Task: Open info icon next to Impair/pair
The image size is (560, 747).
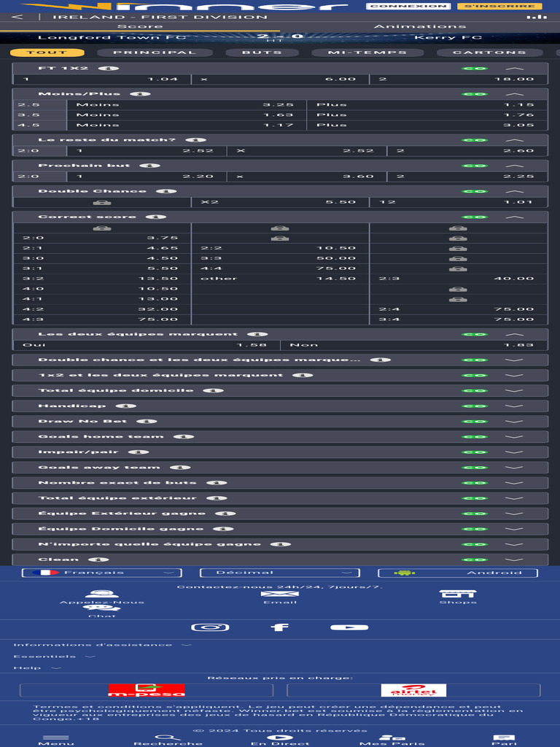Action: pyautogui.click(x=139, y=452)
